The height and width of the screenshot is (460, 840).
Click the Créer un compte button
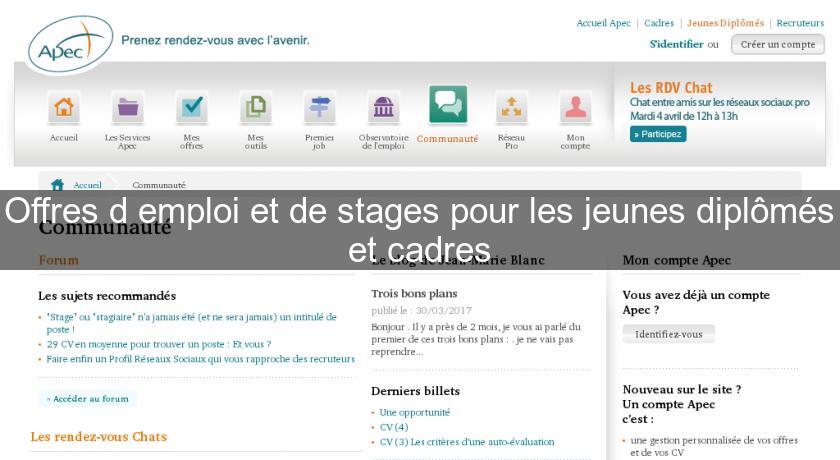tap(778, 44)
